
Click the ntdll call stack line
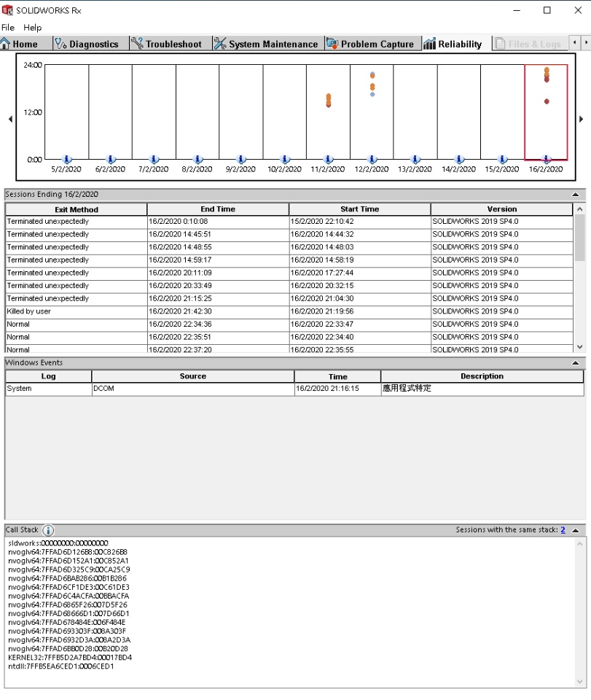pos(61,666)
